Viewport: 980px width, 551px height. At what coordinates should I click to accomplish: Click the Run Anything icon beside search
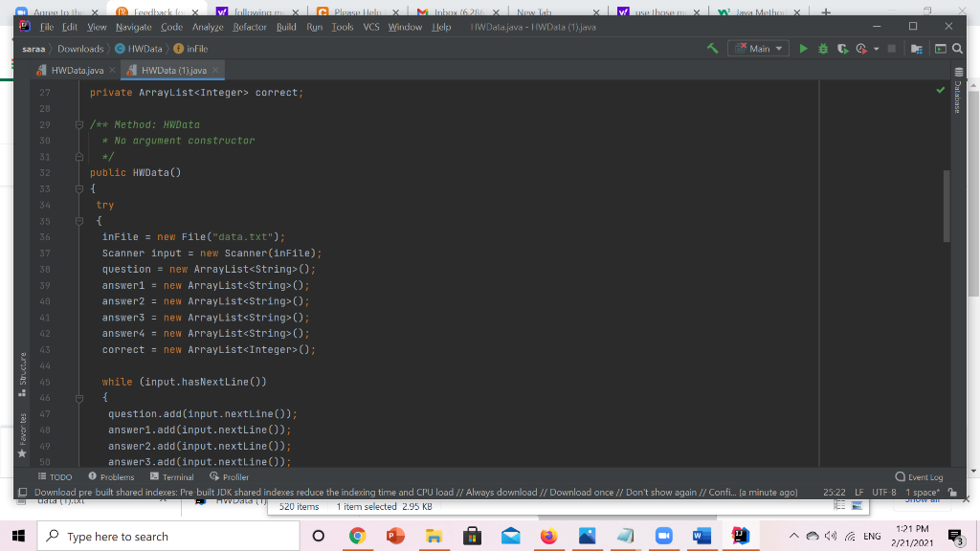[940, 49]
